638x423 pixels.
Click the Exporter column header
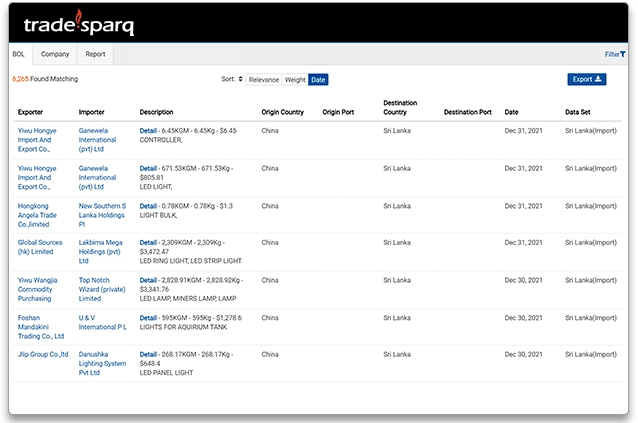pos(30,112)
